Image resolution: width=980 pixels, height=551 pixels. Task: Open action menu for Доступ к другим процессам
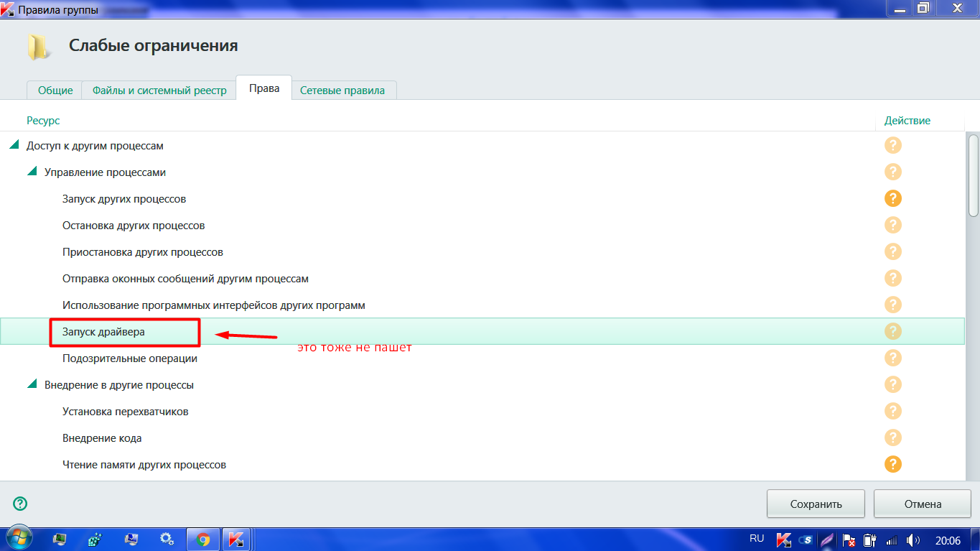pyautogui.click(x=892, y=146)
